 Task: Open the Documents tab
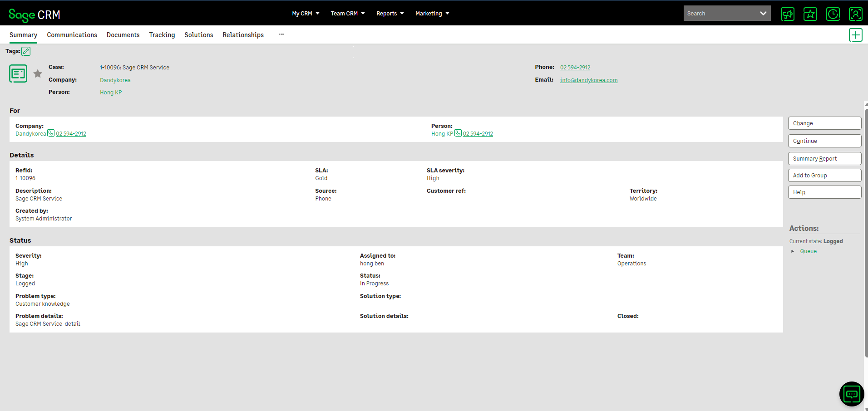pyautogui.click(x=123, y=35)
